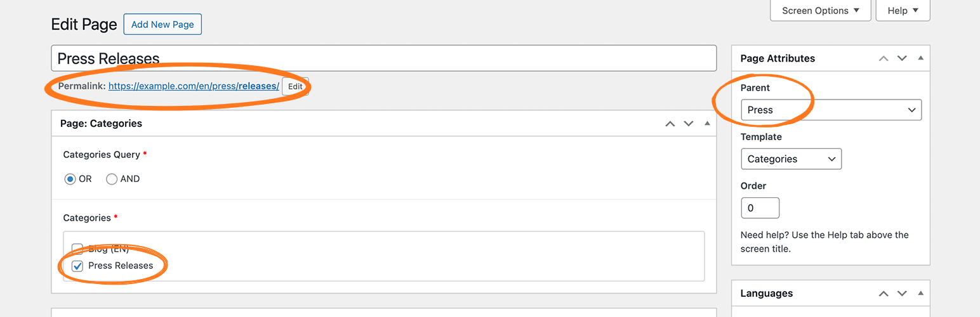
Task: Expand the Screen Options tab
Action: 820,11
